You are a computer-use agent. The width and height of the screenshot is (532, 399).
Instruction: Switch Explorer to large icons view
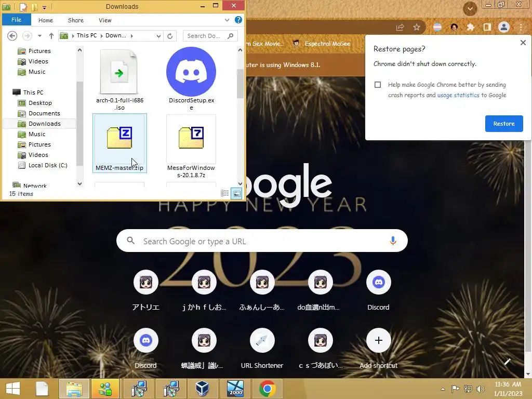tap(236, 194)
